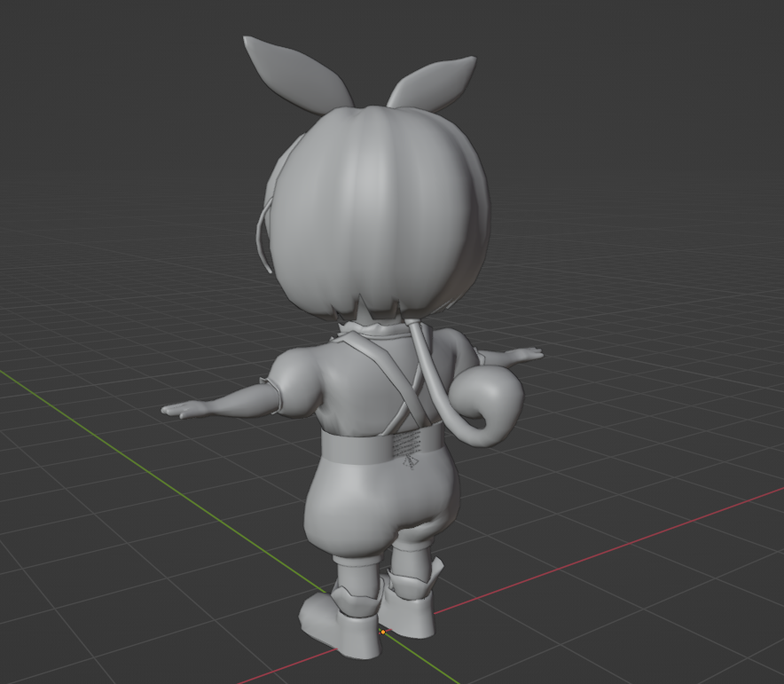The image size is (784, 684).
Task: Click the orange origin dot near the boots
Action: (x=383, y=632)
